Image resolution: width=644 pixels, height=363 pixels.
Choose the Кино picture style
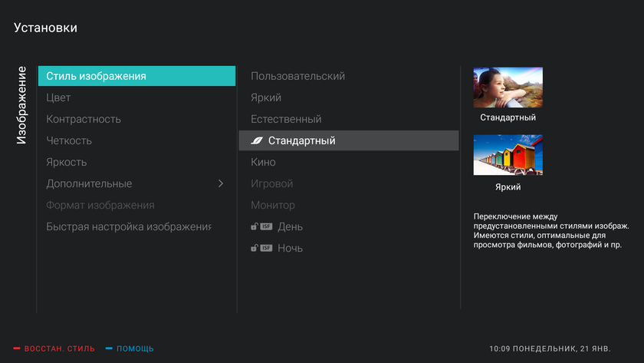click(263, 163)
